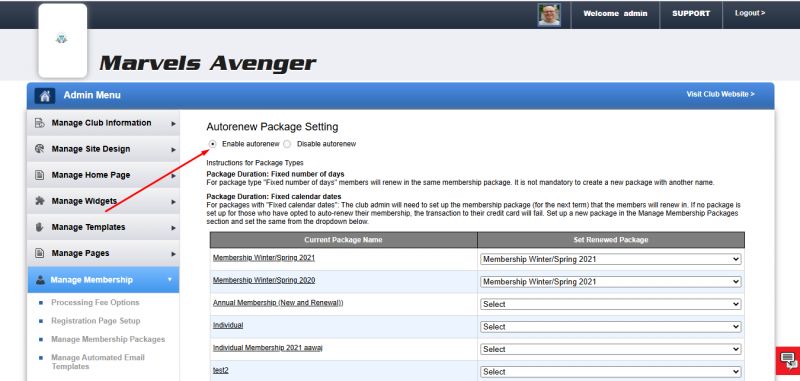Open renewed package dropdown for Annual Membership
Screen dimensions: 800x381
(x=610, y=304)
